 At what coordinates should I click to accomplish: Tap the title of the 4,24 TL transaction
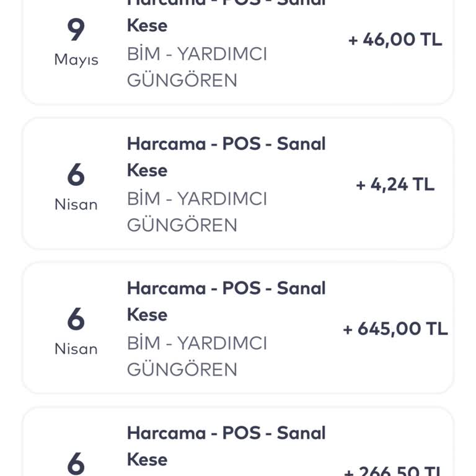point(226,156)
